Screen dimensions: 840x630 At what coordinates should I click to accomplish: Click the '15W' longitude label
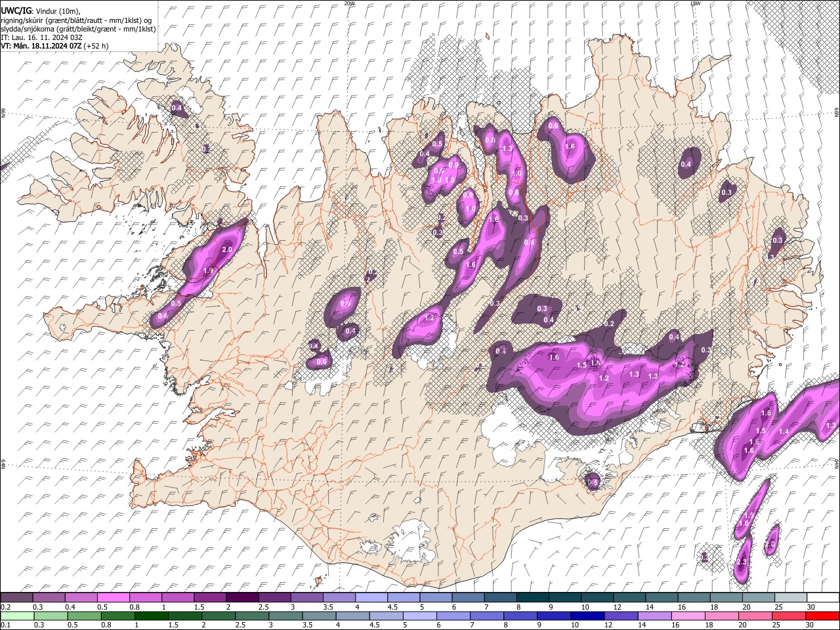[x=695, y=3]
